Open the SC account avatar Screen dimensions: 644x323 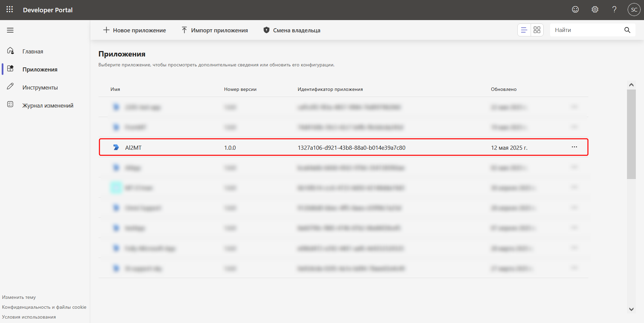pyautogui.click(x=634, y=10)
